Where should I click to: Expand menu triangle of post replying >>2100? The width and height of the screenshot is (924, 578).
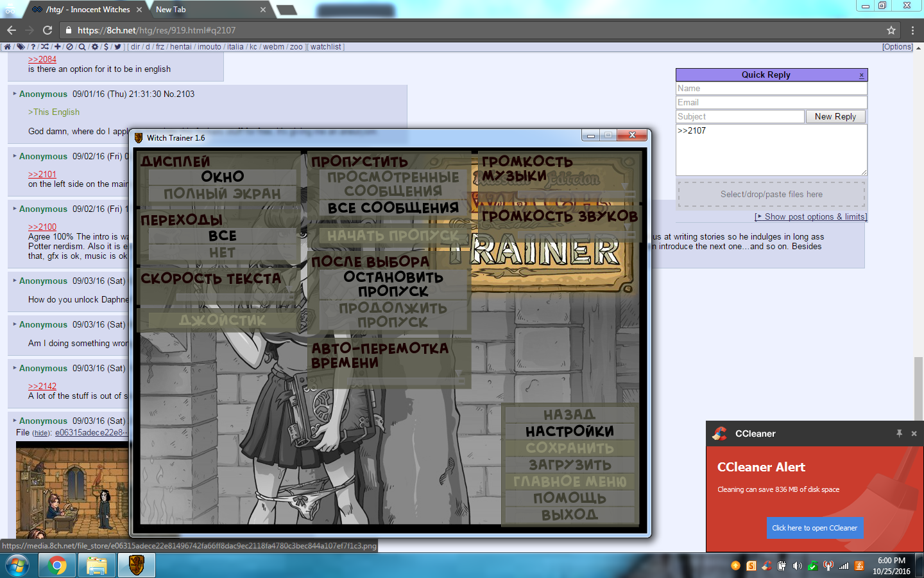pos(15,209)
